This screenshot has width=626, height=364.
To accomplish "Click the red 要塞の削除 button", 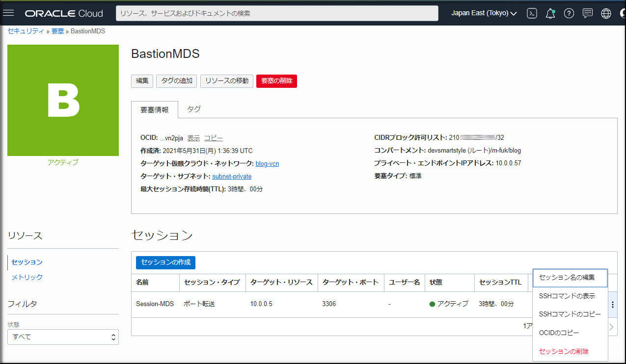I will (276, 81).
